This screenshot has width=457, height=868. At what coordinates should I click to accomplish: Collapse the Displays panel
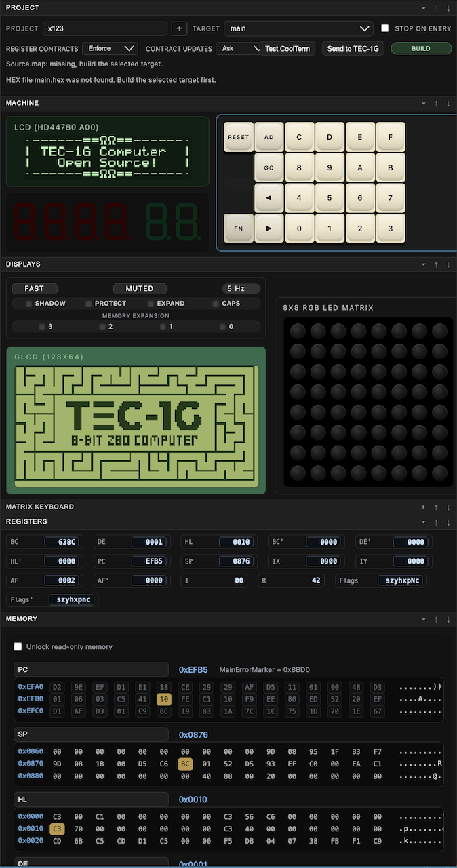click(x=424, y=264)
